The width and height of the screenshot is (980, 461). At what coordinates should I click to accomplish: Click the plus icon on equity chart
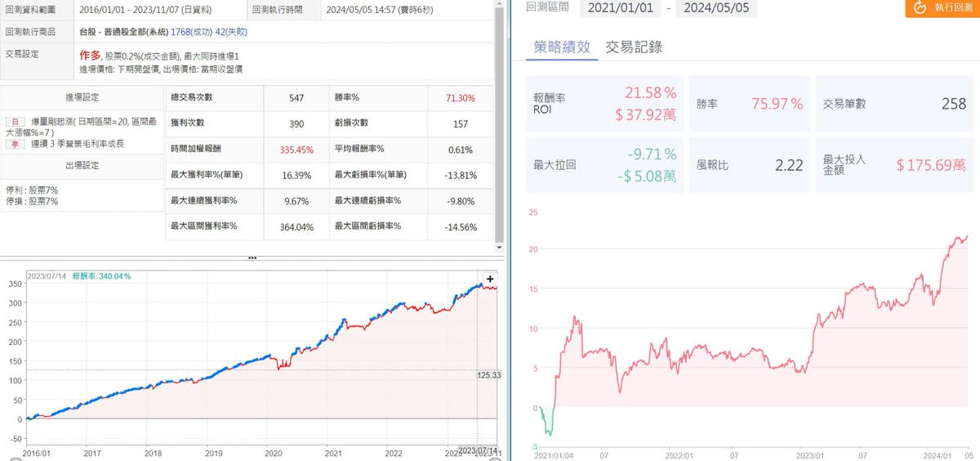tap(490, 279)
